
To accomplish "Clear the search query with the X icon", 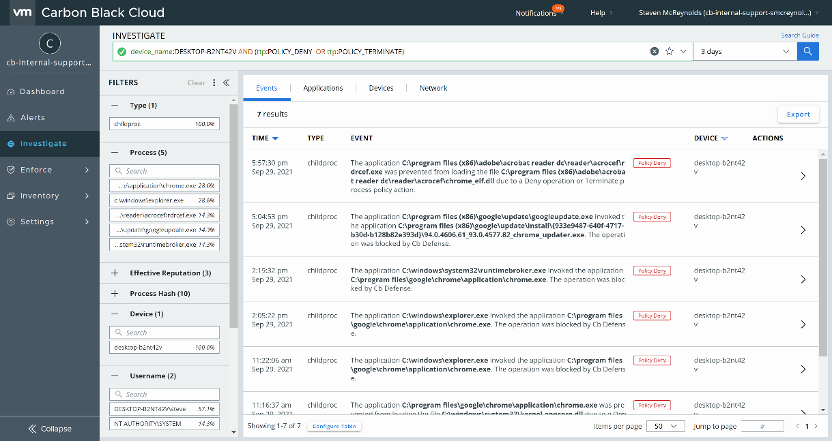I will [654, 52].
